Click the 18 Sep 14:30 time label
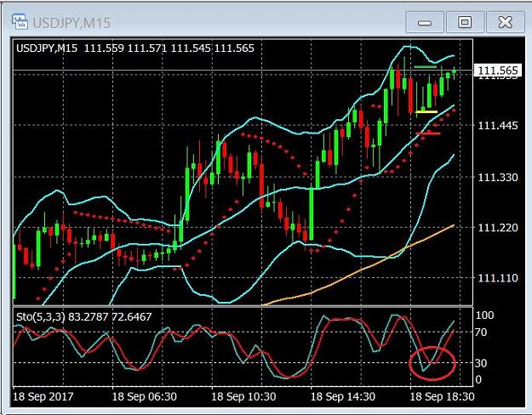 (343, 396)
